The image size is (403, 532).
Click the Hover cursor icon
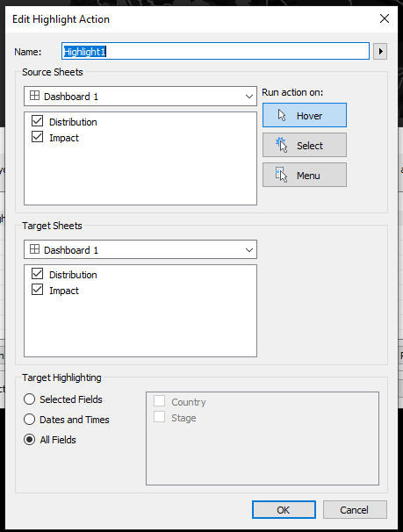pyautogui.click(x=282, y=115)
